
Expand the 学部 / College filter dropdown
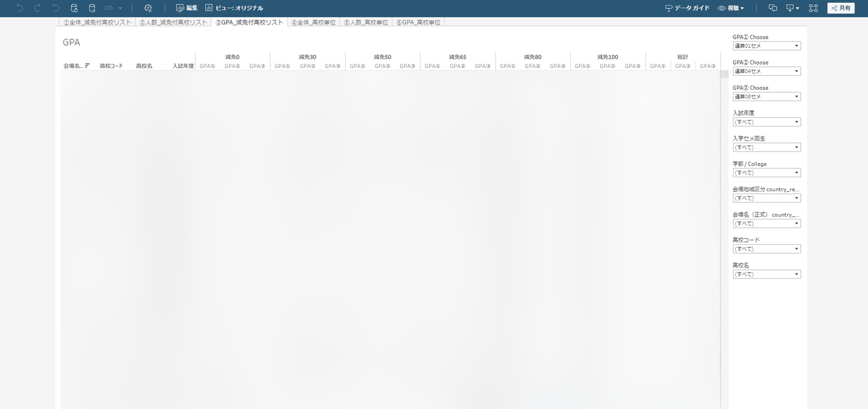pos(766,173)
